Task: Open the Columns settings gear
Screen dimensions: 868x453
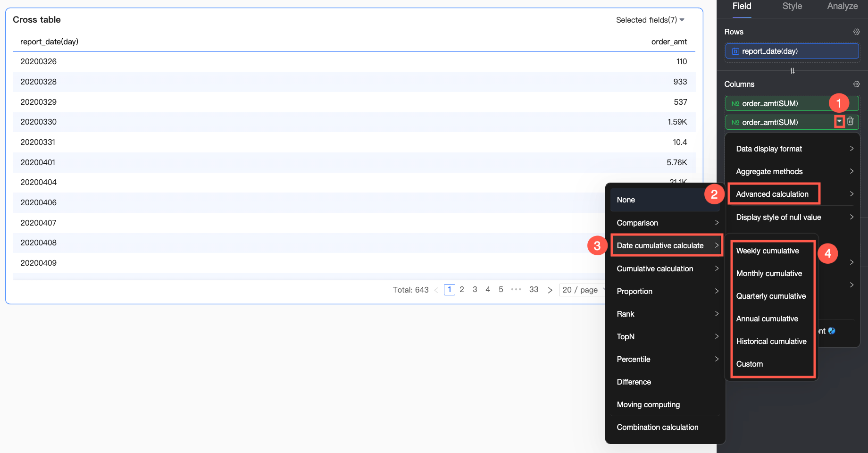Action: click(x=856, y=84)
